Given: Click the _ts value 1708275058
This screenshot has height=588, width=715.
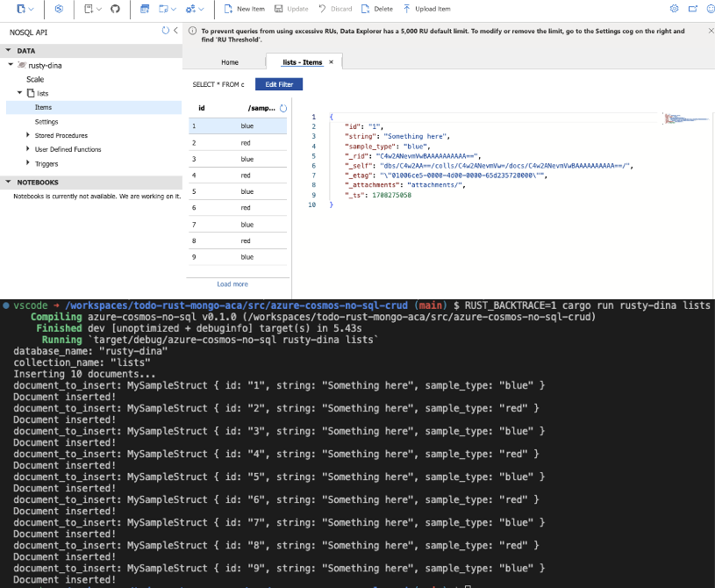Looking at the screenshot, I should point(391,195).
